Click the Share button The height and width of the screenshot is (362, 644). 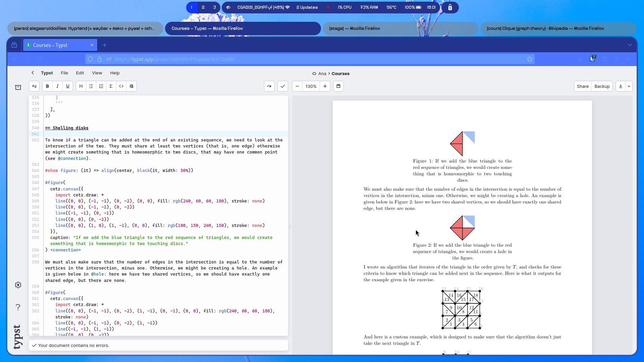coord(583,86)
